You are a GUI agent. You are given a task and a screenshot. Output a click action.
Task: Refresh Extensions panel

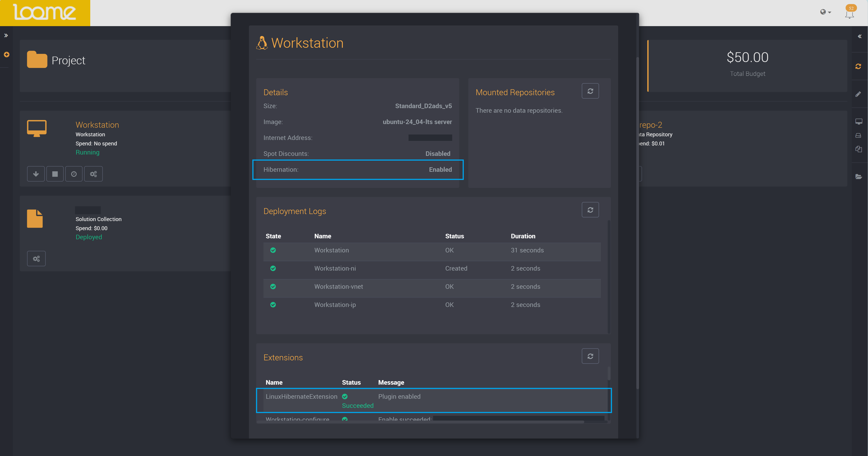tap(590, 356)
